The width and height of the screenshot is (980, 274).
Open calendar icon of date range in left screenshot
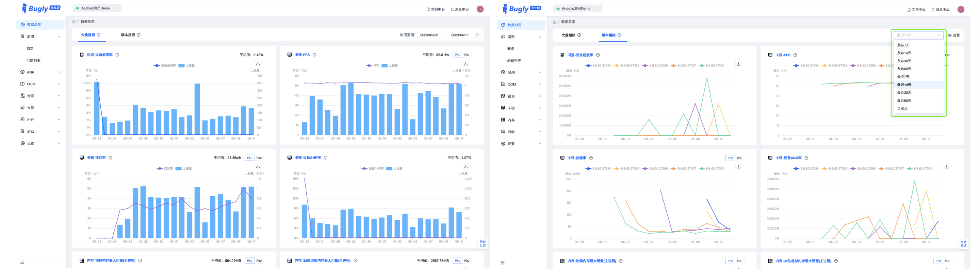[477, 35]
